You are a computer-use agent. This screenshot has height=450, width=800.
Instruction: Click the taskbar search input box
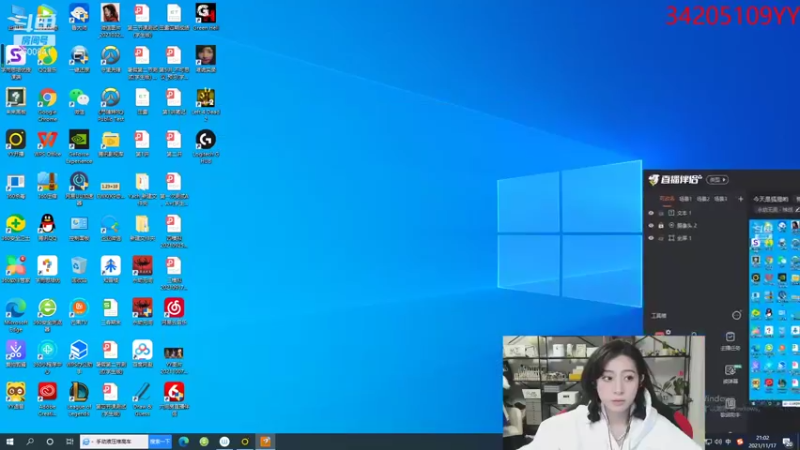point(114,442)
